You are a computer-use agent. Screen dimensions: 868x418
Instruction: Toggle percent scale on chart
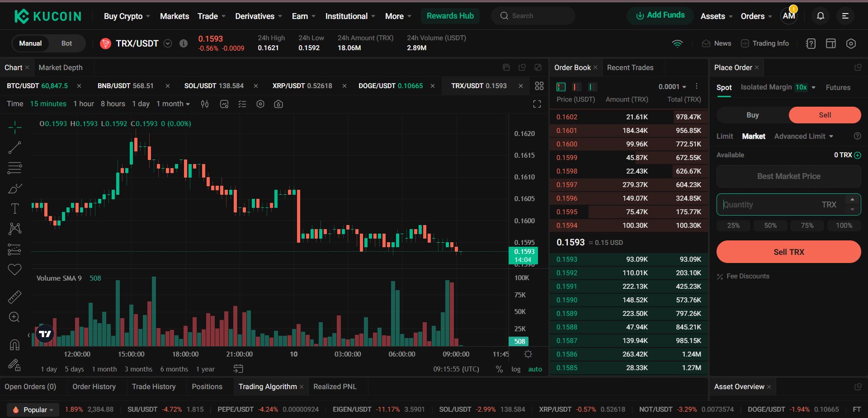pos(499,369)
